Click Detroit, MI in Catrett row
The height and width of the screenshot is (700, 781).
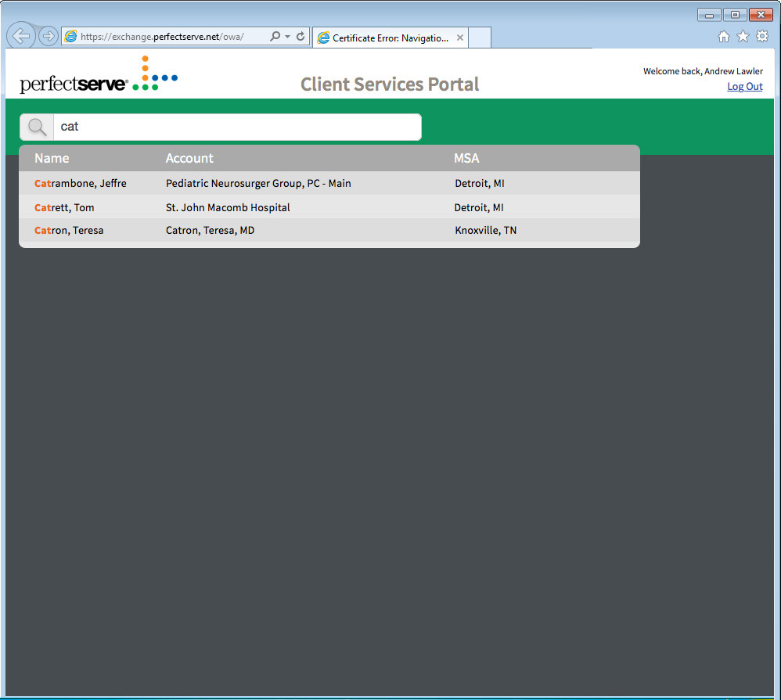479,207
